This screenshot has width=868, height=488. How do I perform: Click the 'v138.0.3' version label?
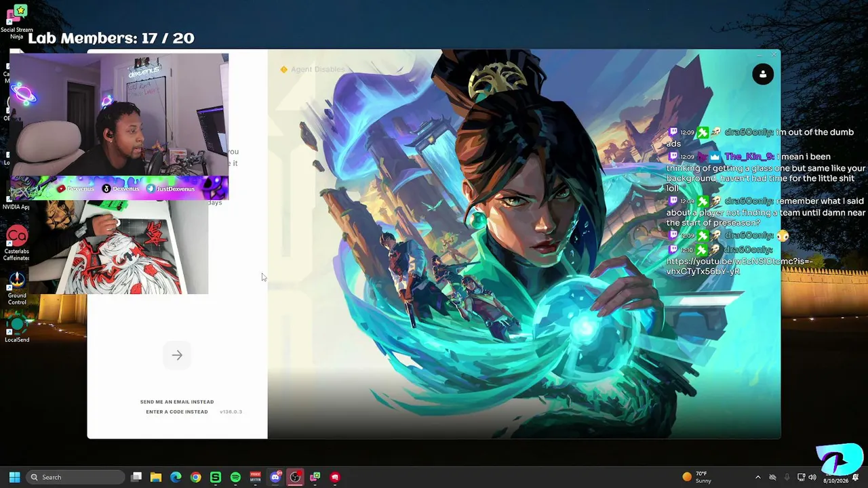[x=231, y=412]
